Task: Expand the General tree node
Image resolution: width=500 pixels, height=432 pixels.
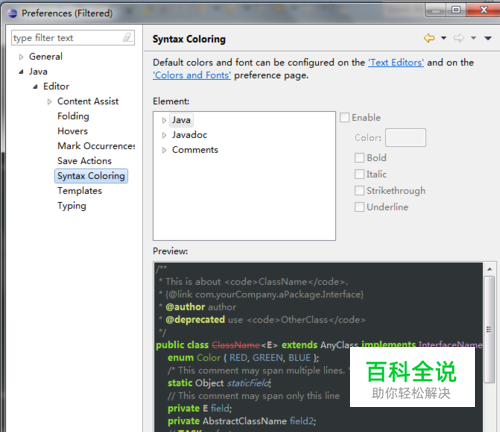Action: pyautogui.click(x=21, y=57)
